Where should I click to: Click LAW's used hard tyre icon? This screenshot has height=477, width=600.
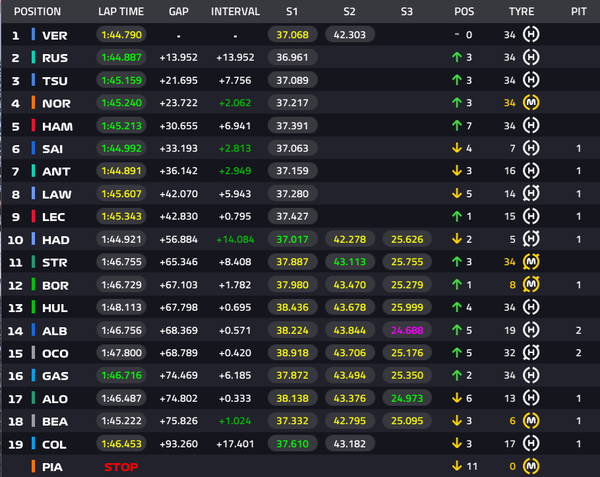pyautogui.click(x=531, y=194)
